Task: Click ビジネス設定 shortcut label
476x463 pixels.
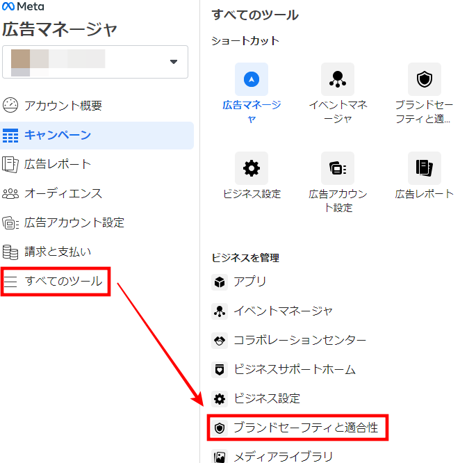Action: (x=252, y=194)
